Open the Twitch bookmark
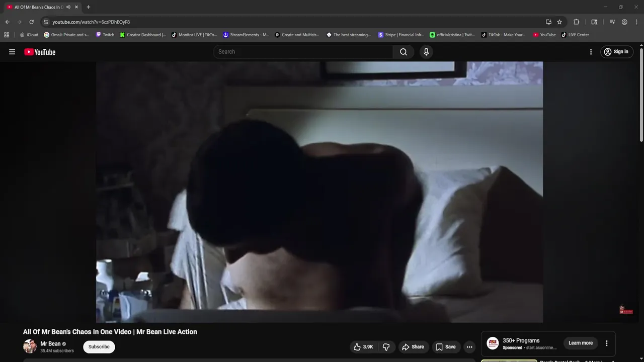644x362 pixels. pos(105,35)
